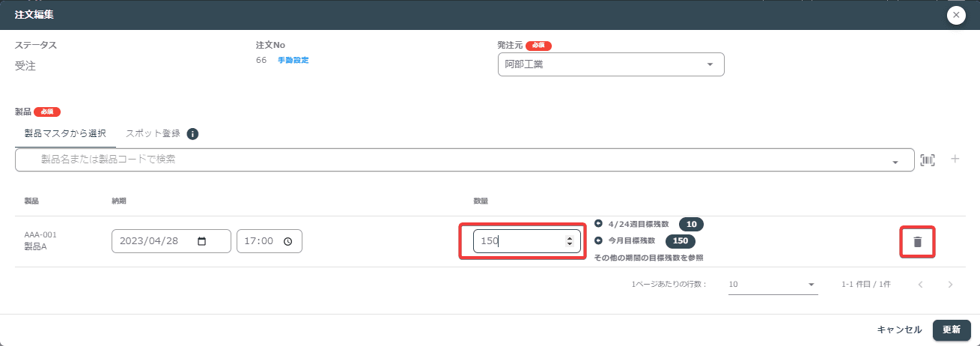The width and height of the screenshot is (980, 346).
Task: Show info icon beside スポット登録
Action: [x=192, y=134]
